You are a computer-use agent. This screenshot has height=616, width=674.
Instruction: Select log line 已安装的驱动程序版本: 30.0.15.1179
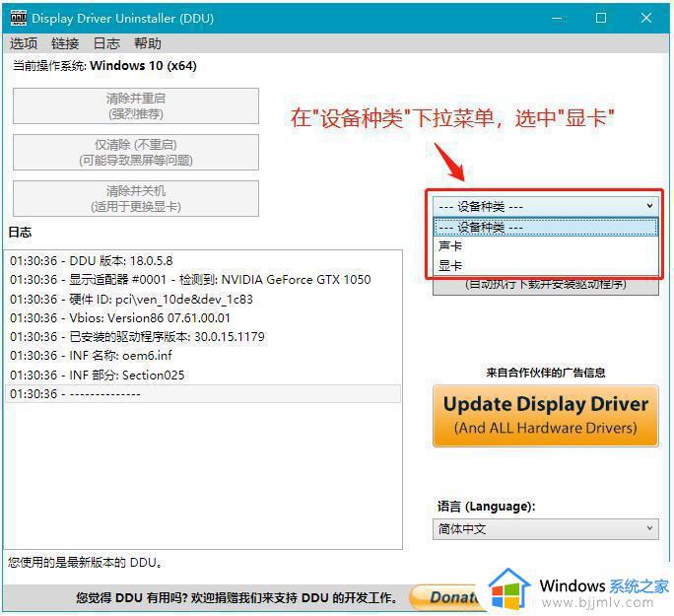click(x=202, y=337)
